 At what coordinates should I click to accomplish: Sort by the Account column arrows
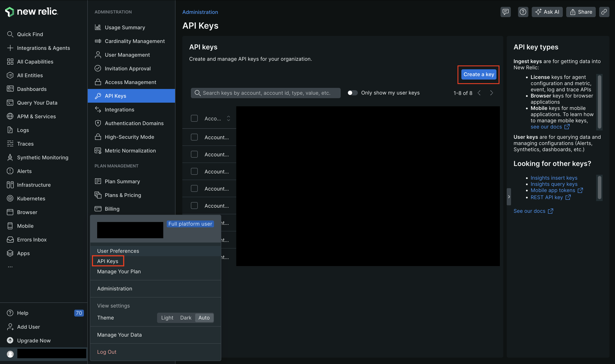coord(228,118)
